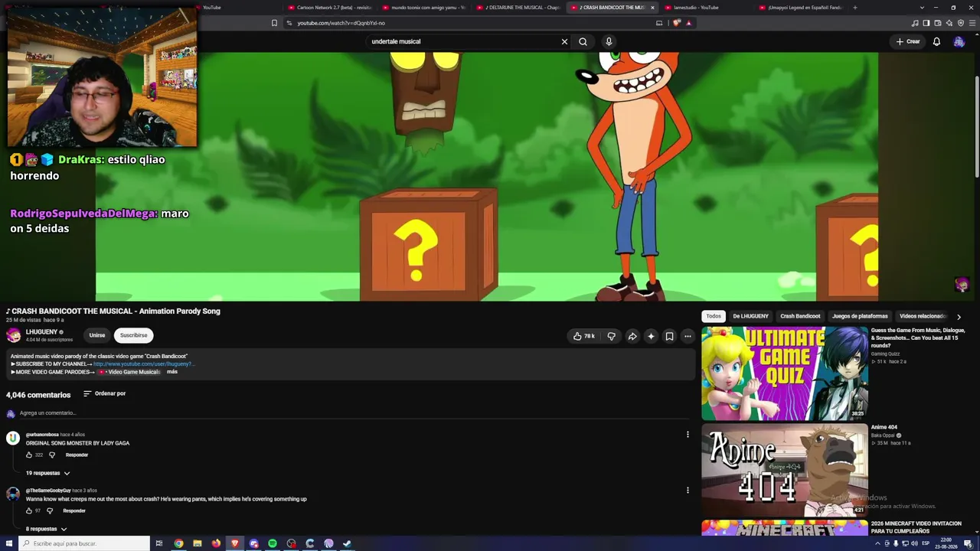Click the Brave Rewards triangle icon
Screen dimensions: 980x551
point(688,23)
